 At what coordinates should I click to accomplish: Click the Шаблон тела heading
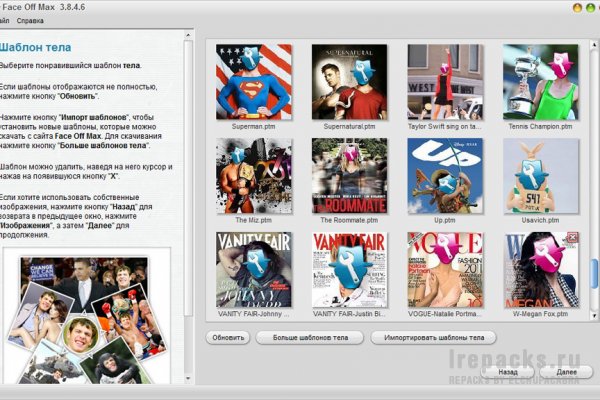(x=35, y=47)
